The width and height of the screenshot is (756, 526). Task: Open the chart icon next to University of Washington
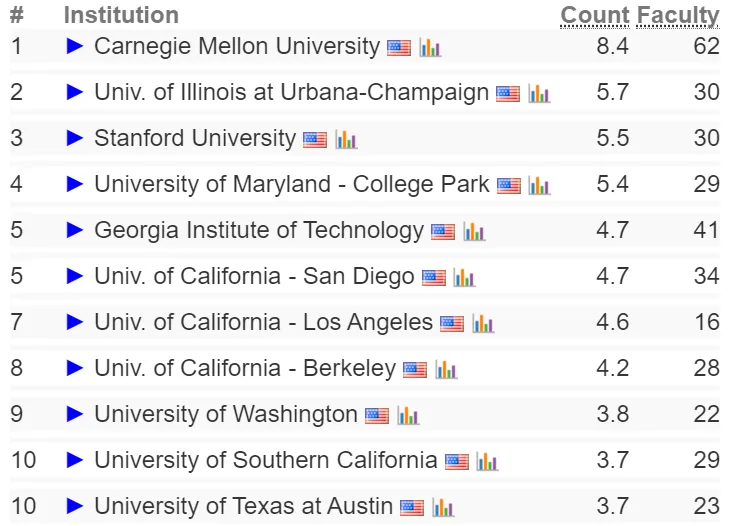click(x=408, y=416)
